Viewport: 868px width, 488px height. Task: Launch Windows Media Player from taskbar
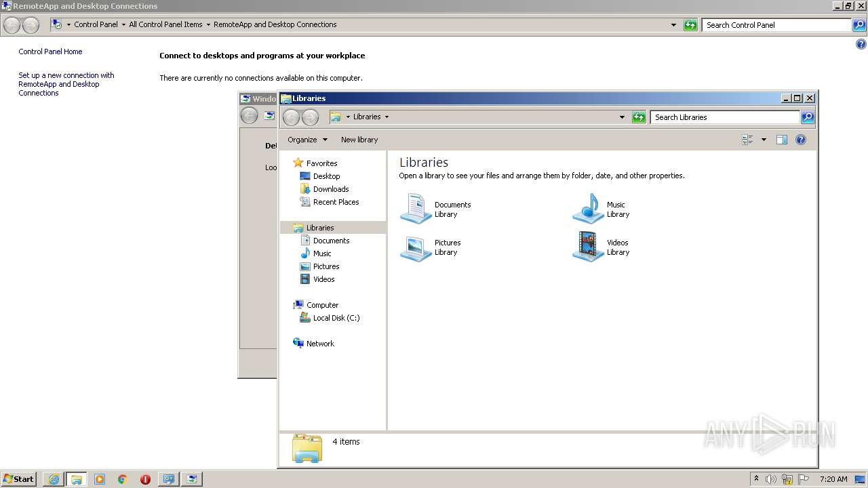coord(100,479)
